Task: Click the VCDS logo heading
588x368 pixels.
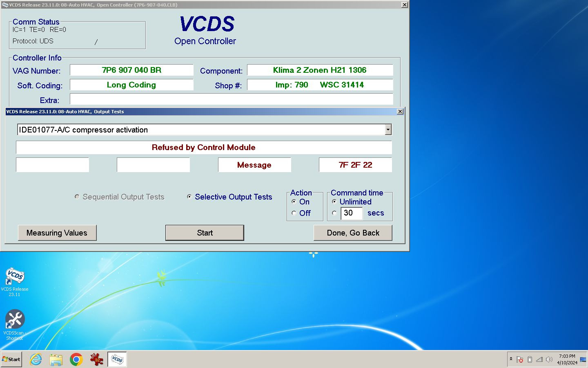Action: click(x=207, y=24)
